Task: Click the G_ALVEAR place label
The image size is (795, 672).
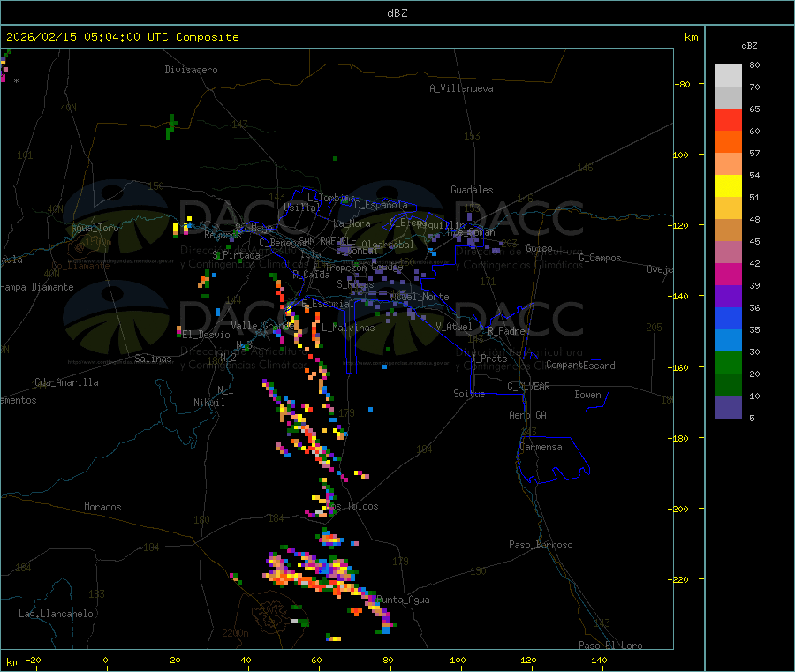Action: (x=528, y=387)
